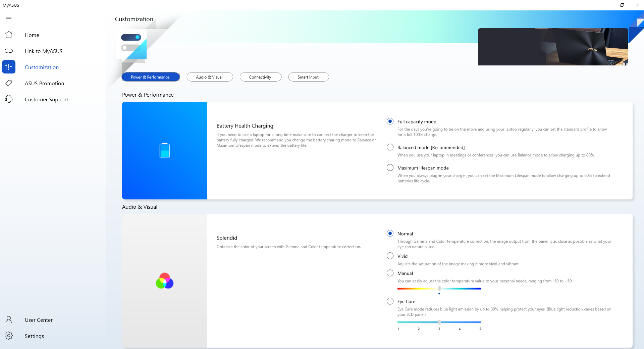Open ASUS Promotion tag icon

[9, 83]
